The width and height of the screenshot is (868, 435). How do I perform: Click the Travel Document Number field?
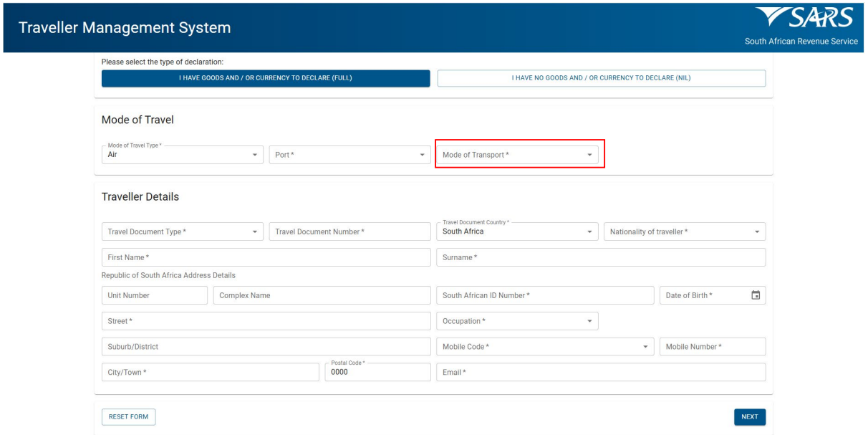pyautogui.click(x=349, y=231)
